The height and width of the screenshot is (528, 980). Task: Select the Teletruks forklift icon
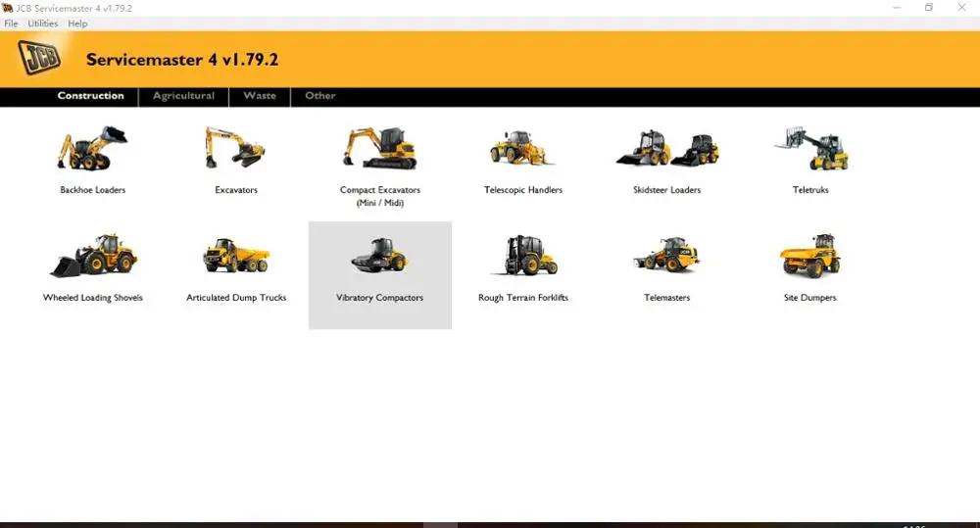(x=811, y=149)
